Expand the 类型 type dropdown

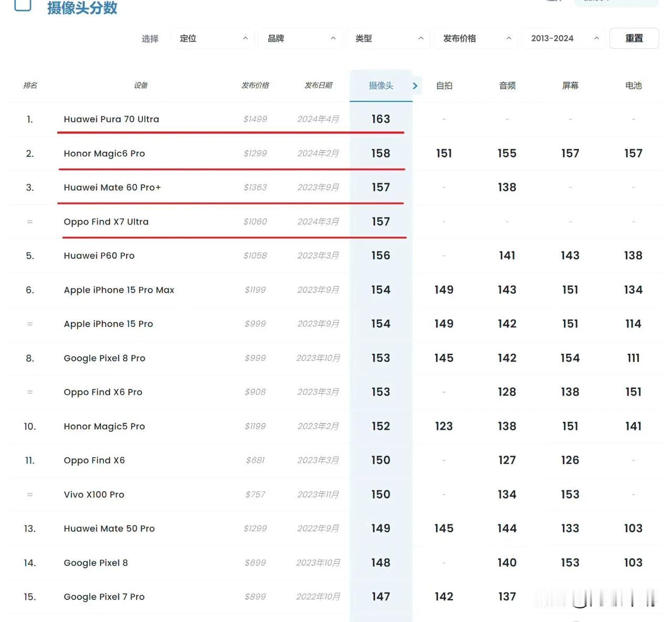click(x=388, y=38)
